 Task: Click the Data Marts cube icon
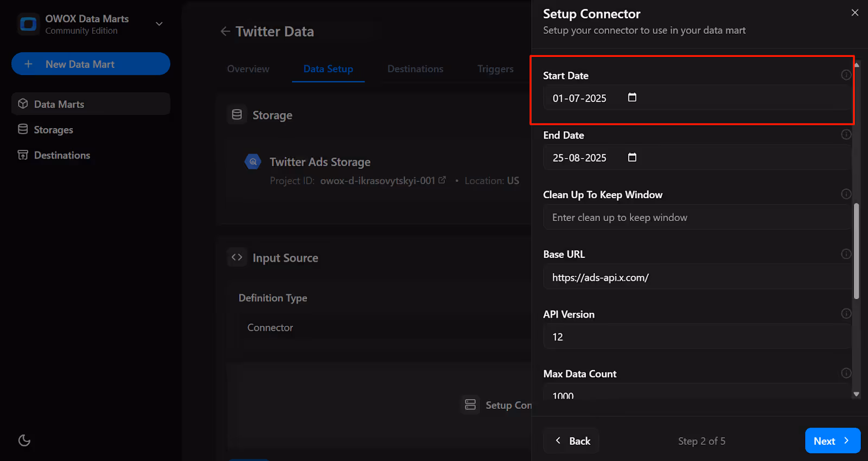[x=23, y=104]
